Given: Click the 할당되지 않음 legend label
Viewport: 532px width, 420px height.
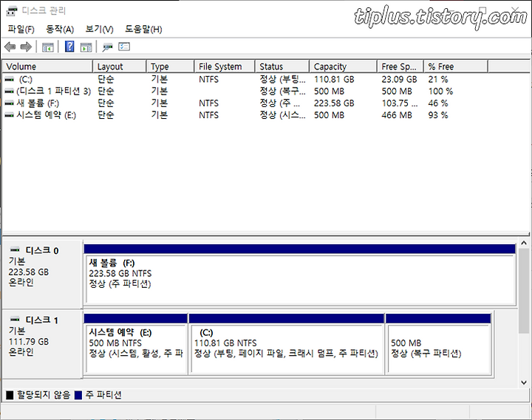Looking at the screenshot, I should coord(44,395).
